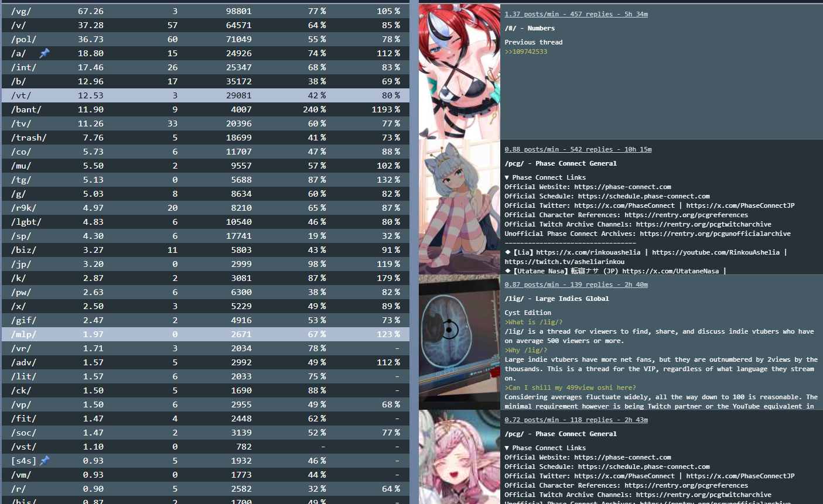Select the /r/ board name
823x504 pixels.
19,489
